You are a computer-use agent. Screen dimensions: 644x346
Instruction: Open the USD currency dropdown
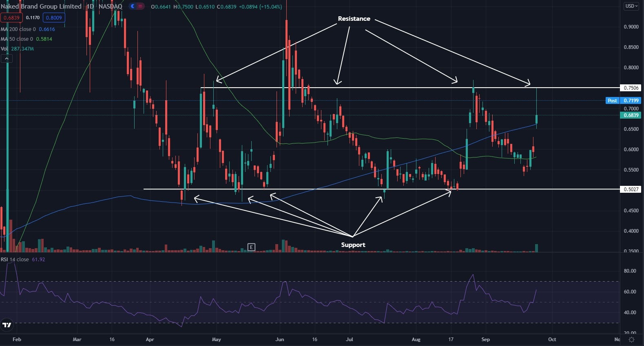pyautogui.click(x=632, y=6)
